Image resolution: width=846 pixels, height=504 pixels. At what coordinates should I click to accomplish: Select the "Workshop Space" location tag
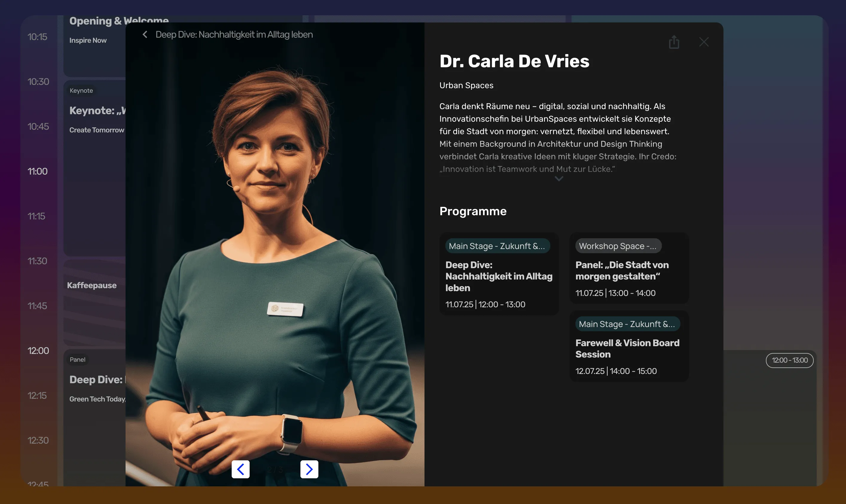pos(618,245)
